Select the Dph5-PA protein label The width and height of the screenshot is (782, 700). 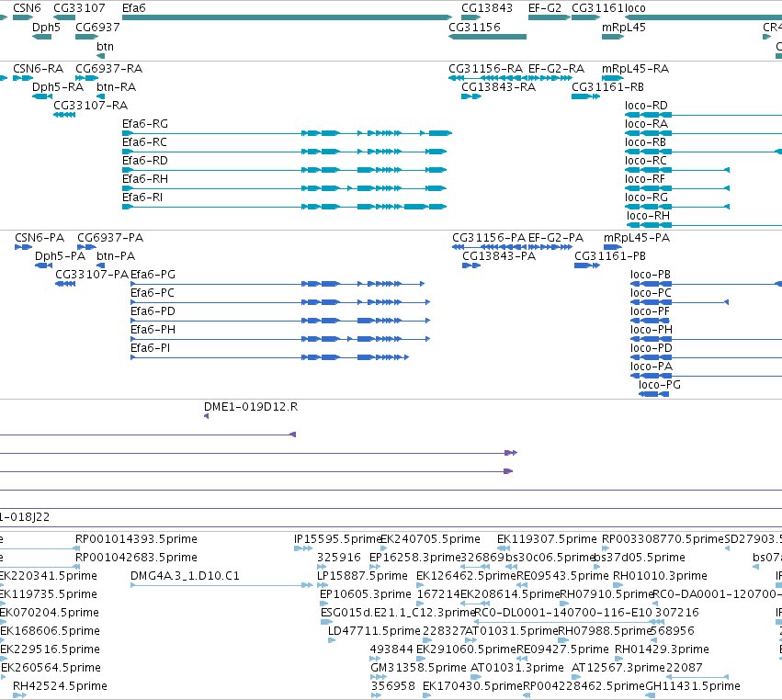pos(61,255)
